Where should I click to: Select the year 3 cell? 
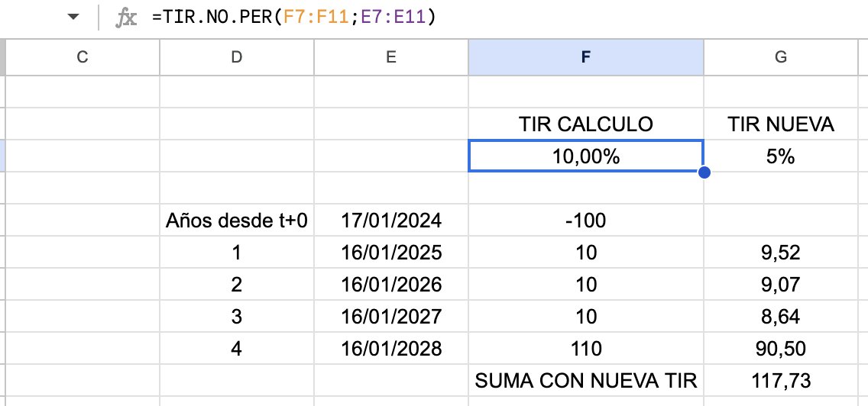point(236,317)
